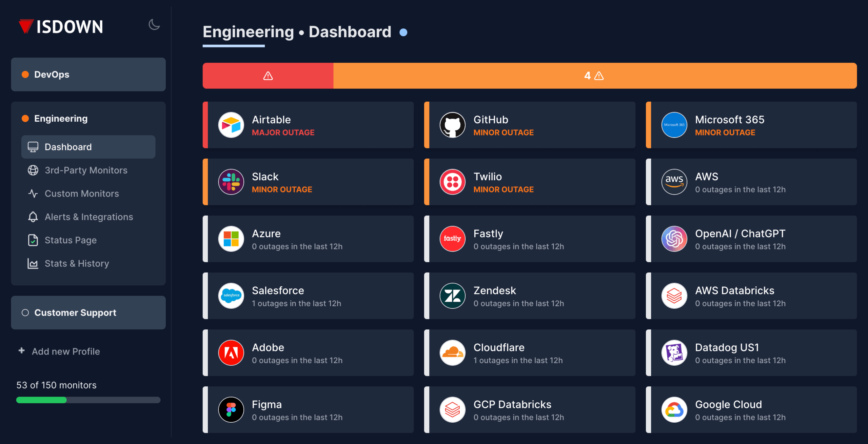Click the bell icon for Alerts & Integrations
Image resolution: width=868 pixels, height=444 pixels.
click(x=33, y=217)
